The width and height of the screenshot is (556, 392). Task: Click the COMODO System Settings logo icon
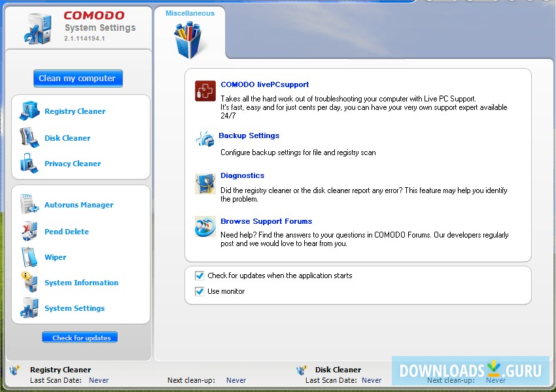37,28
